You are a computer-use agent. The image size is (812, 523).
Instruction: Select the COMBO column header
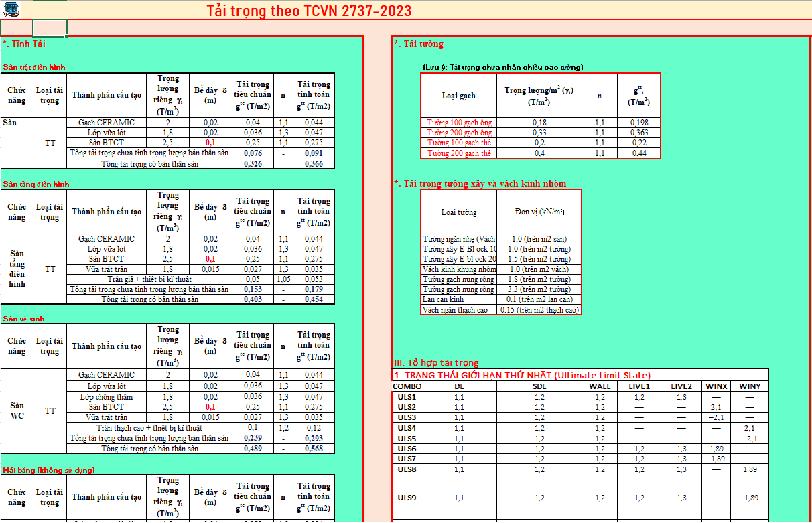pos(407,386)
